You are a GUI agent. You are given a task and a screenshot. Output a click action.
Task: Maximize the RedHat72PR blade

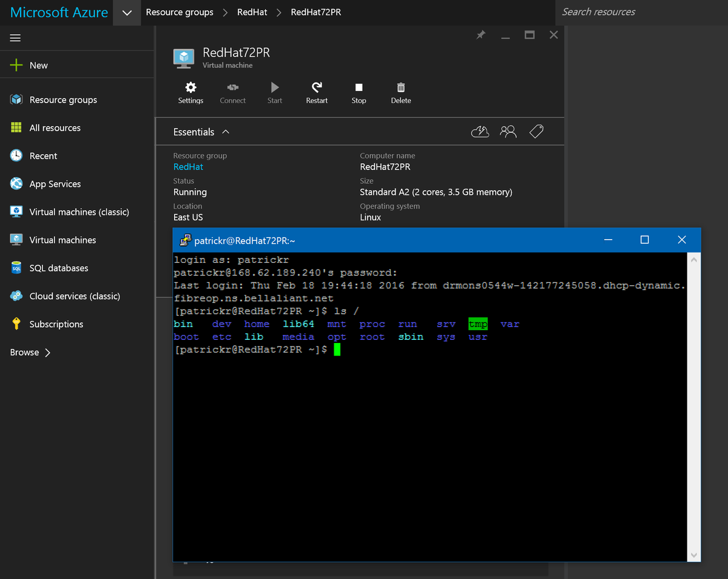(530, 35)
